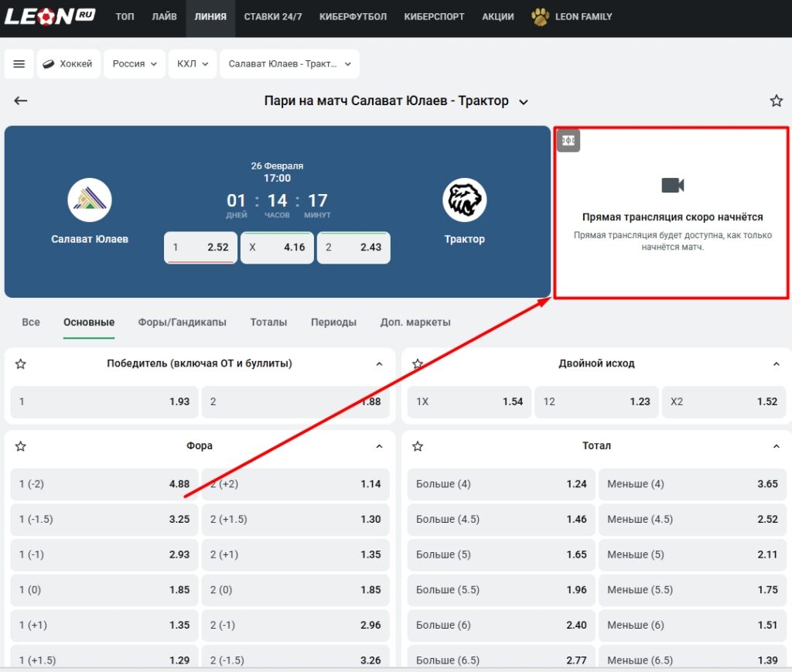
Task: Add match to favorites with star icon
Action: tap(776, 101)
